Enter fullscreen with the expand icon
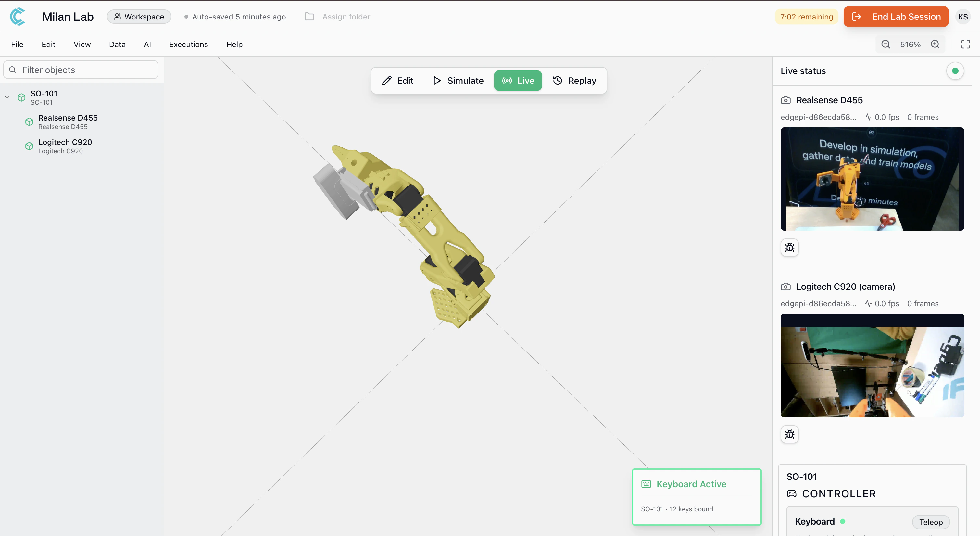The width and height of the screenshot is (980, 536). click(x=965, y=44)
